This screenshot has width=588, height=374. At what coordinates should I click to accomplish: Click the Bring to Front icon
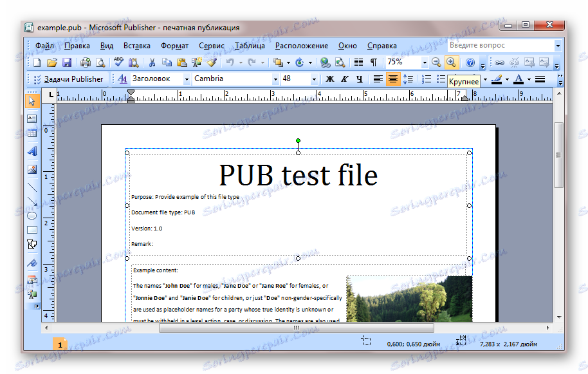[278, 62]
